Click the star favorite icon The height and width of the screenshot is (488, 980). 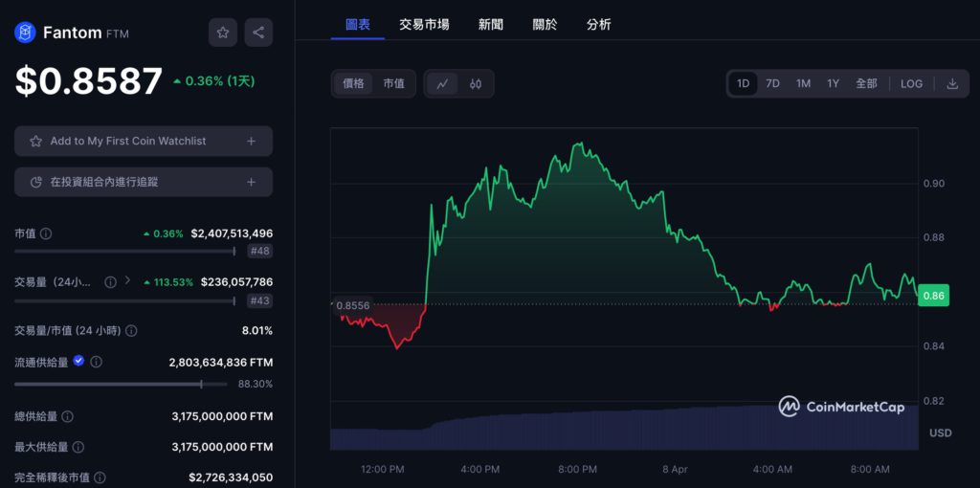223,33
